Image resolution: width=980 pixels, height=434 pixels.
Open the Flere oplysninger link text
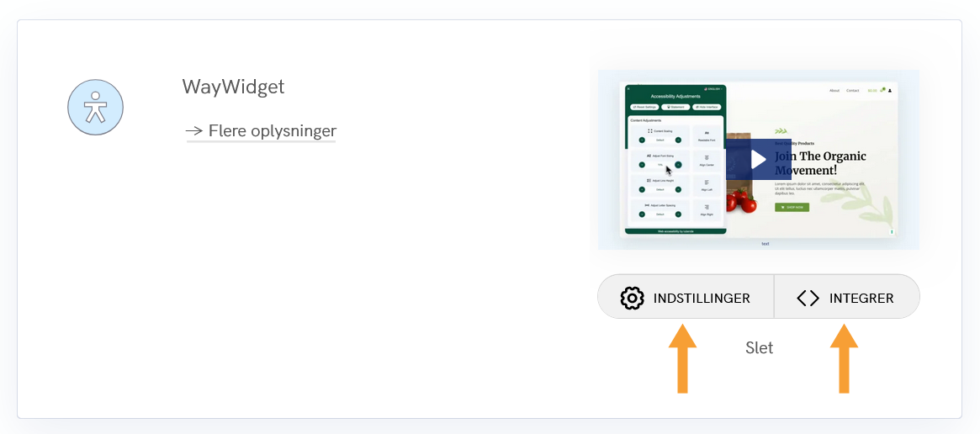point(272,131)
